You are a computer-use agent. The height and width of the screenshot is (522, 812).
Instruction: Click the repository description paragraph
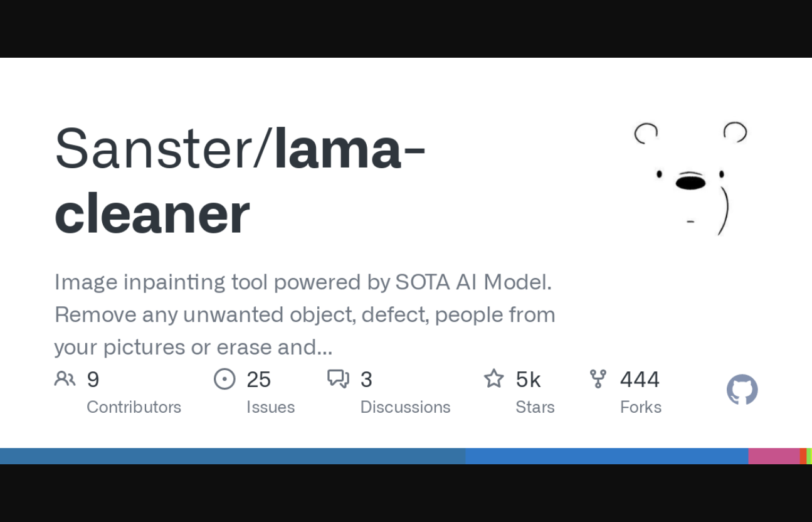point(305,314)
